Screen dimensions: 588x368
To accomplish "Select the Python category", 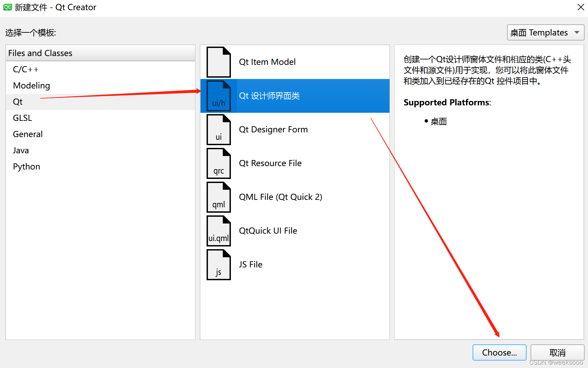I will click(x=101, y=167).
